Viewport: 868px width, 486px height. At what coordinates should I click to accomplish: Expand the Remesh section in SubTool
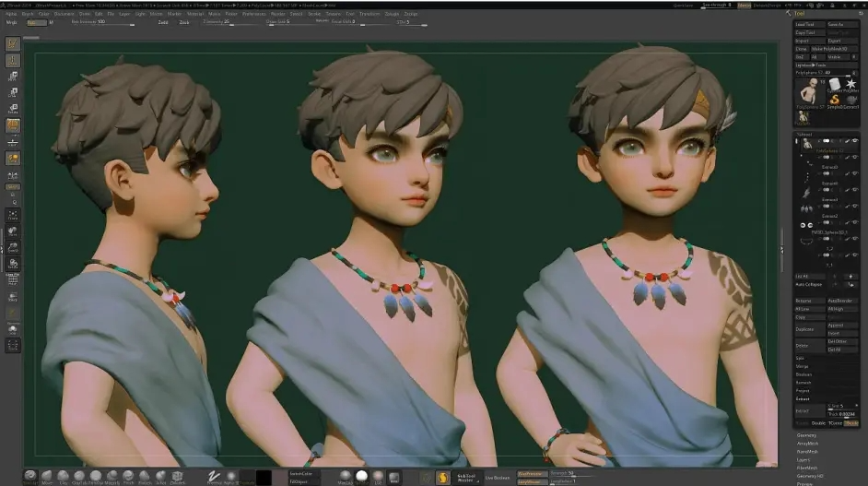[803, 383]
